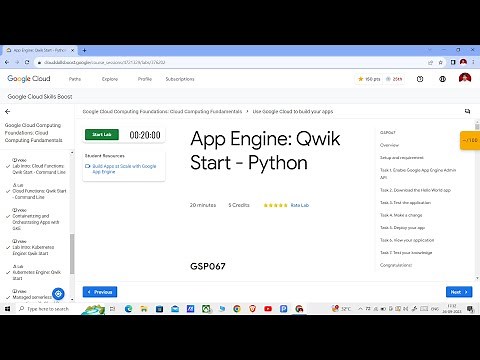Click the sidebar course outline scrollbar thumb

[72, 254]
